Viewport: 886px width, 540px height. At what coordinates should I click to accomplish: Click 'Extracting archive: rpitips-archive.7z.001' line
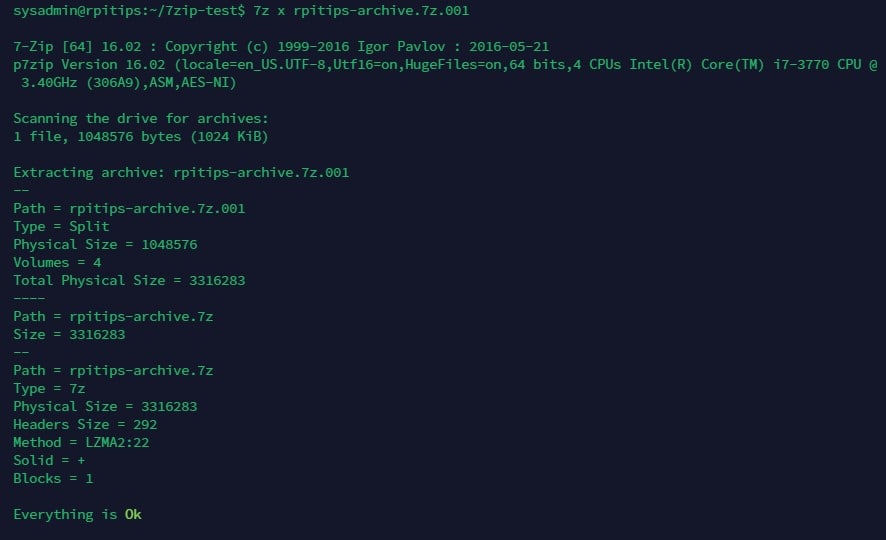pyautogui.click(x=181, y=172)
